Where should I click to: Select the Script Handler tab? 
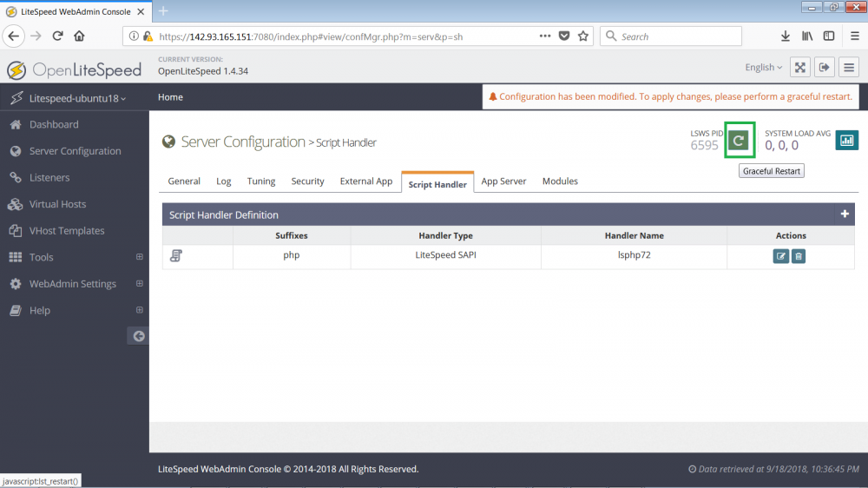[437, 184]
